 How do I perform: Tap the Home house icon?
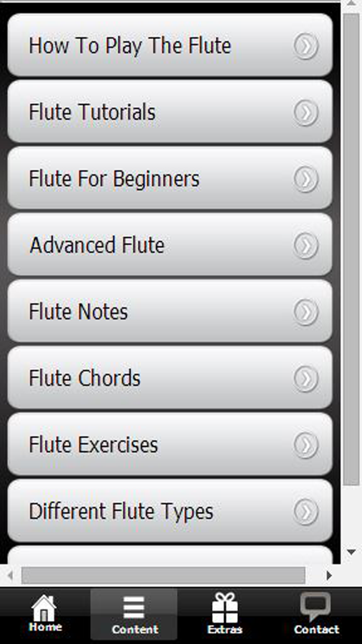coord(45,609)
